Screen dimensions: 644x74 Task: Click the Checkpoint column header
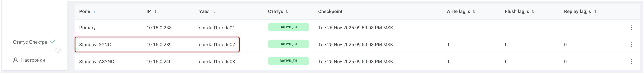(330, 11)
